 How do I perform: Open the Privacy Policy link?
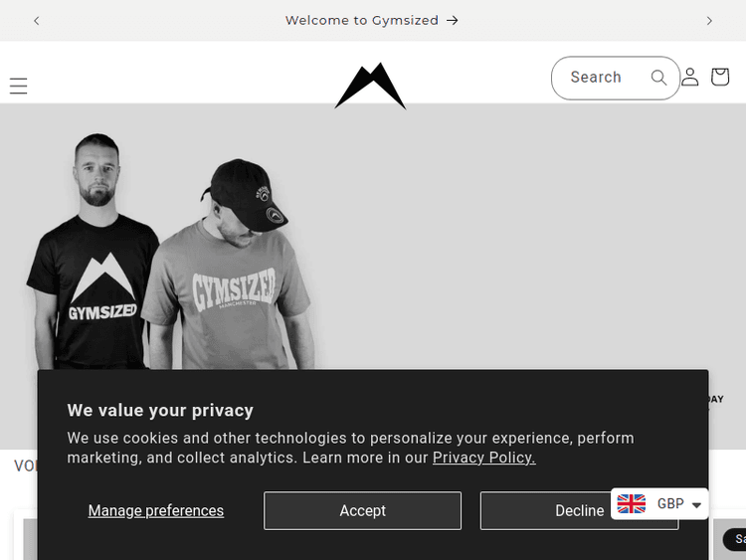(x=483, y=458)
